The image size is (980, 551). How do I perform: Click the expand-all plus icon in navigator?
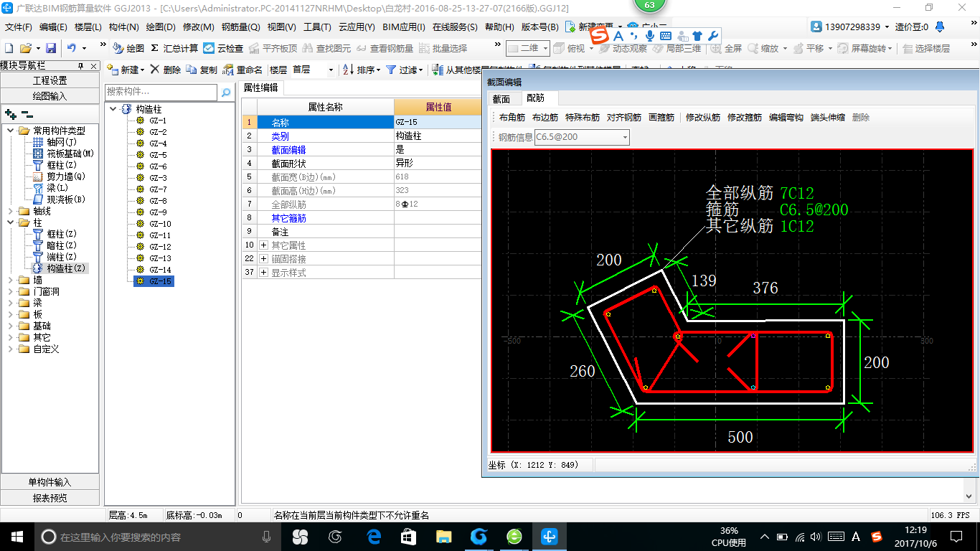coord(11,114)
